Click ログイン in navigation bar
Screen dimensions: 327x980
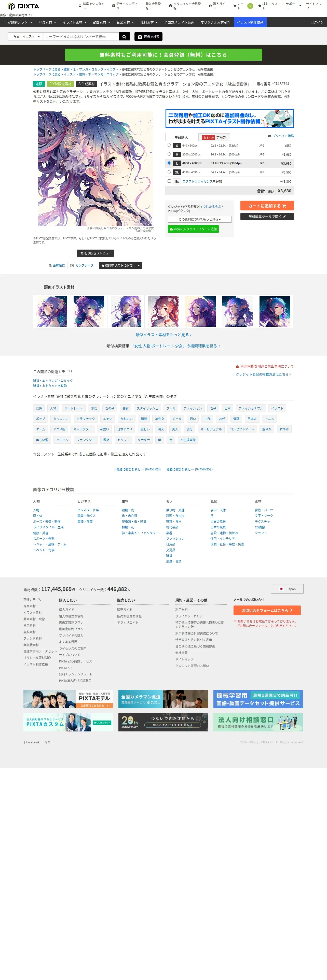point(317,22)
